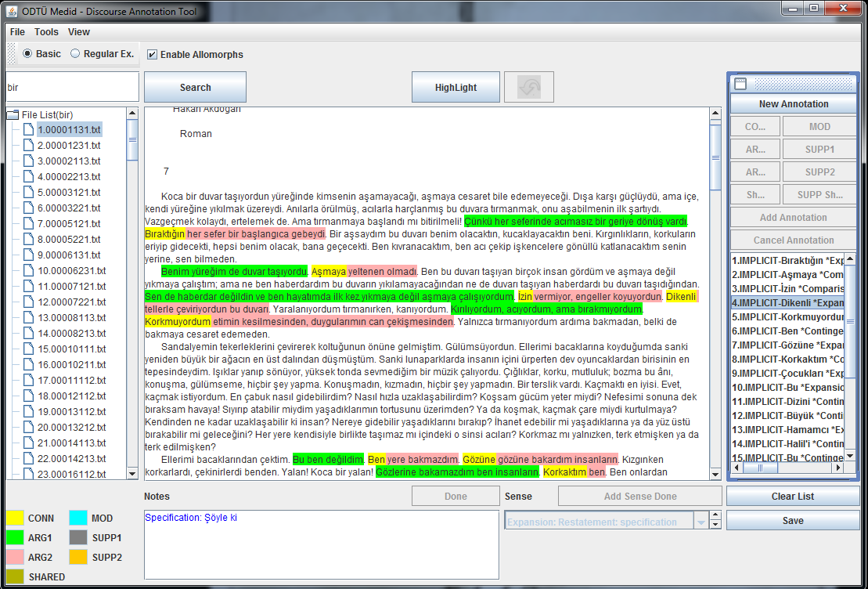Screen dimensions: 868x589
Task: Click the pink ARG2 color swatch
Action: [x=15, y=557]
